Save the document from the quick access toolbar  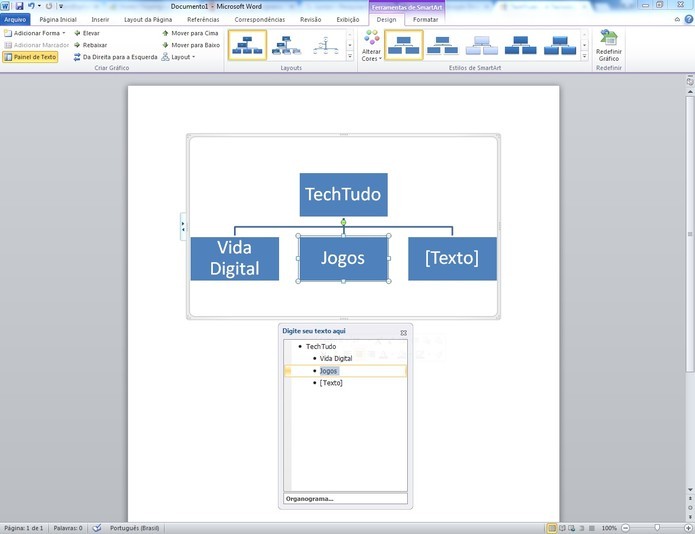tap(19, 6)
